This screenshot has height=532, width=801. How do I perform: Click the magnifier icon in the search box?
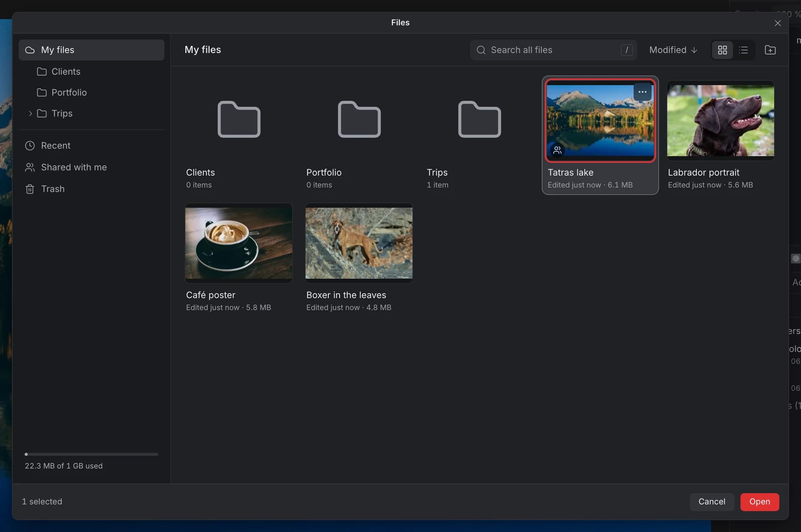coord(481,50)
